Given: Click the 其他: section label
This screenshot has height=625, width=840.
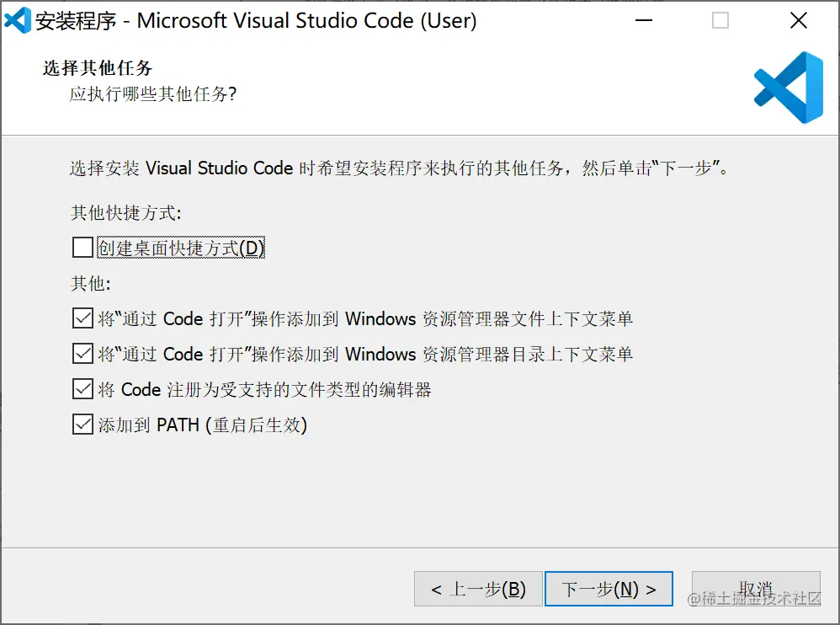Looking at the screenshot, I should pos(91,283).
